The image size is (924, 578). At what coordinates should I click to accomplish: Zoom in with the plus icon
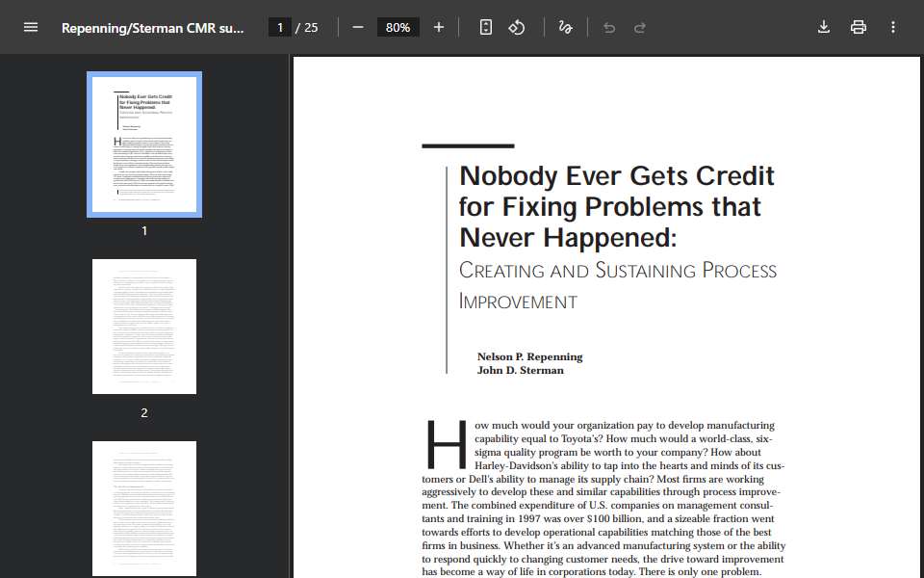439,27
